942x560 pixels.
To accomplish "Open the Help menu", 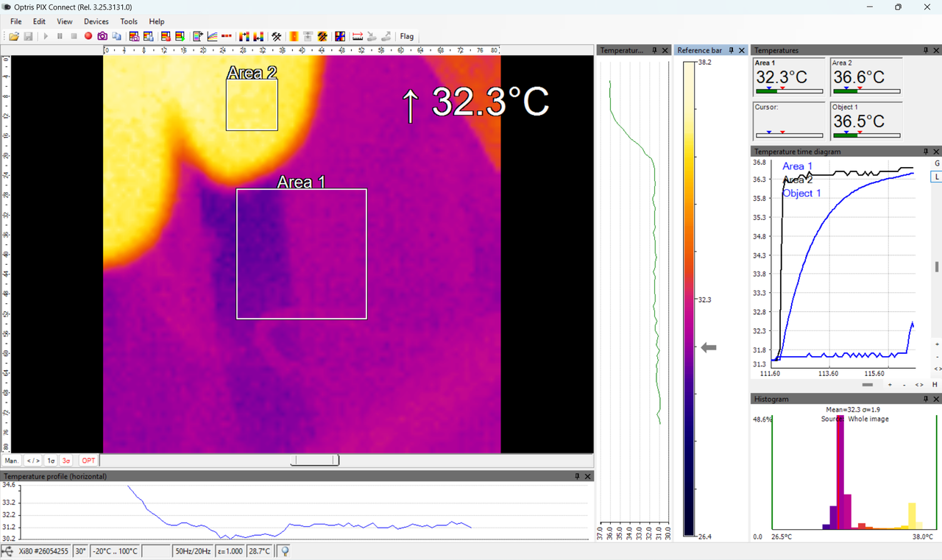I will pos(157,21).
